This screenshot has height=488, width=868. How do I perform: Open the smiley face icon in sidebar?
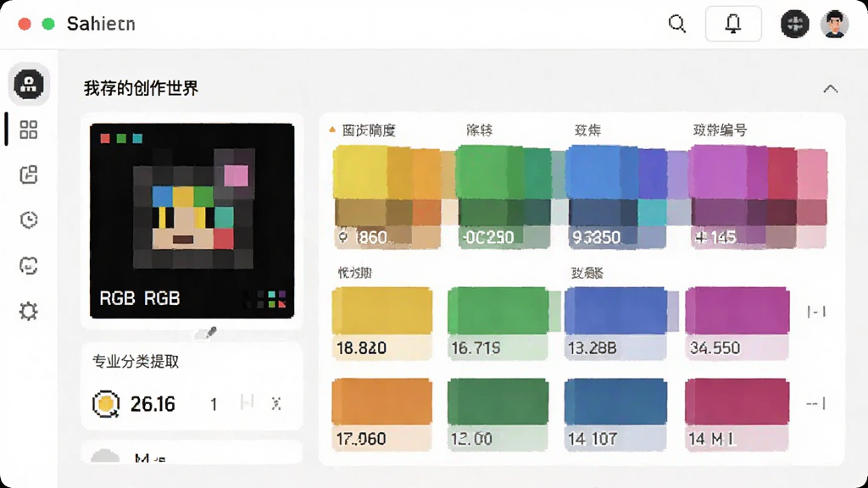28,265
